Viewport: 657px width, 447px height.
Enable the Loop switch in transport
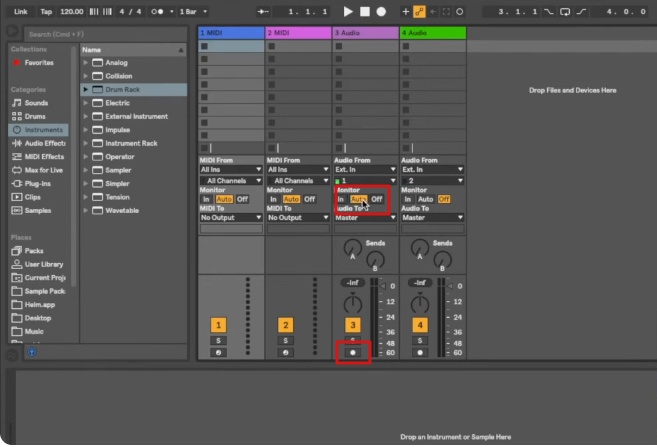click(x=565, y=12)
